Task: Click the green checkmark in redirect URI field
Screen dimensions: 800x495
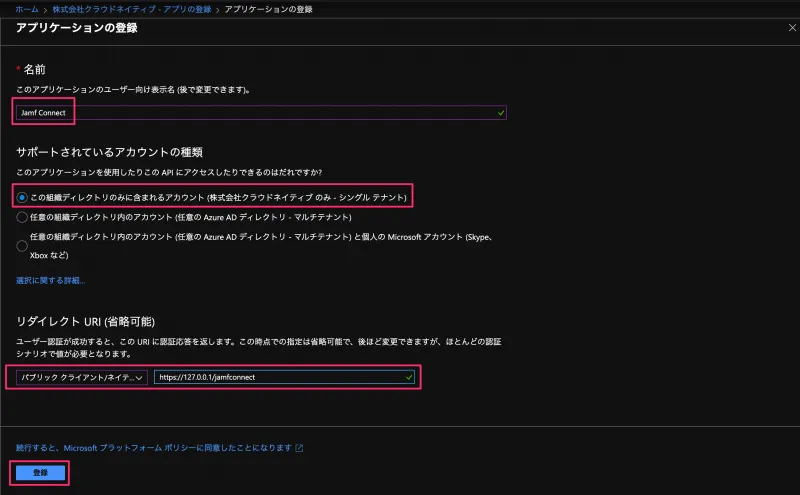Action: coord(409,377)
